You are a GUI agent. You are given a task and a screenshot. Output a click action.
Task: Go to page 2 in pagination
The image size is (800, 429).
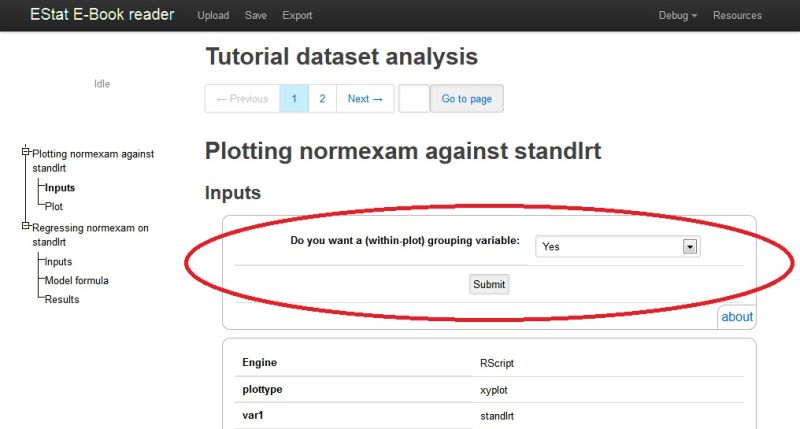(322, 98)
